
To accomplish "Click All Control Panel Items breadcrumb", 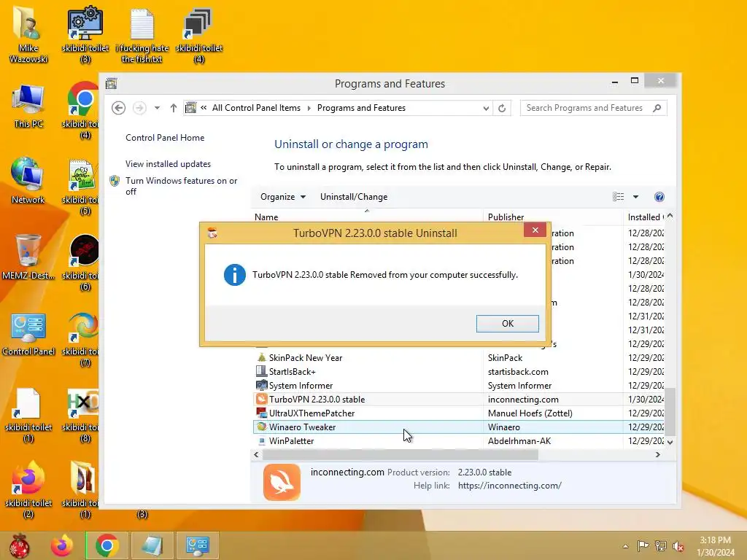I will tap(256, 108).
